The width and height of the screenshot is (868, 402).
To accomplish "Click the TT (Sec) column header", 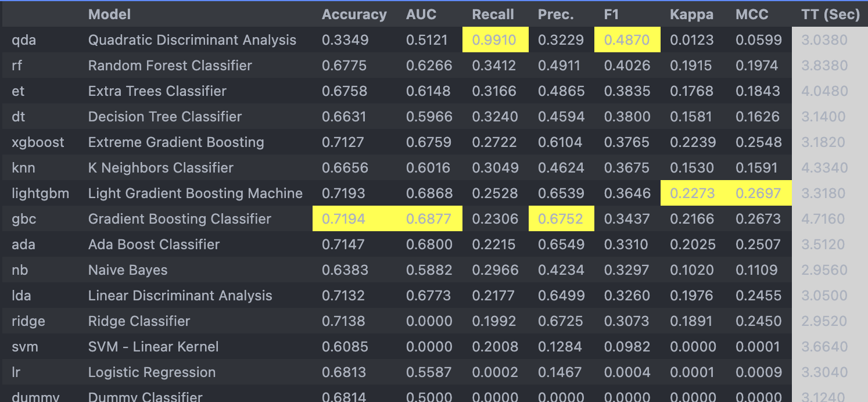I will click(830, 15).
